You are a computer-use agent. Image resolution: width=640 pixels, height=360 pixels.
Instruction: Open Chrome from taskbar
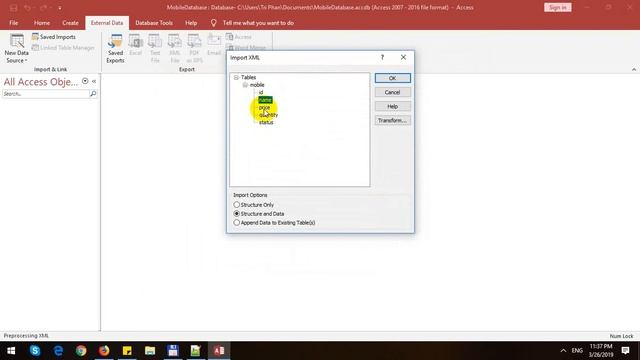81,351
